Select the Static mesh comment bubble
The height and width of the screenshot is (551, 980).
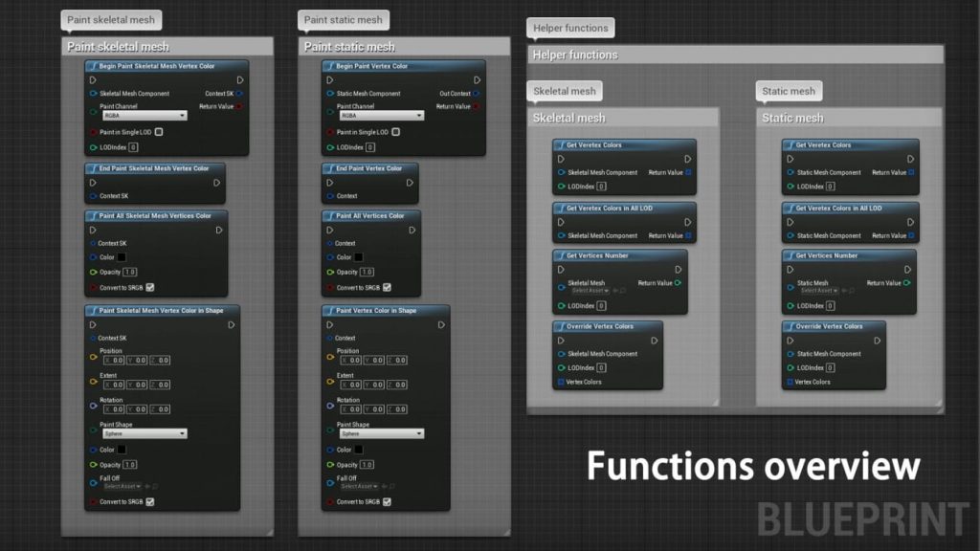pos(789,91)
